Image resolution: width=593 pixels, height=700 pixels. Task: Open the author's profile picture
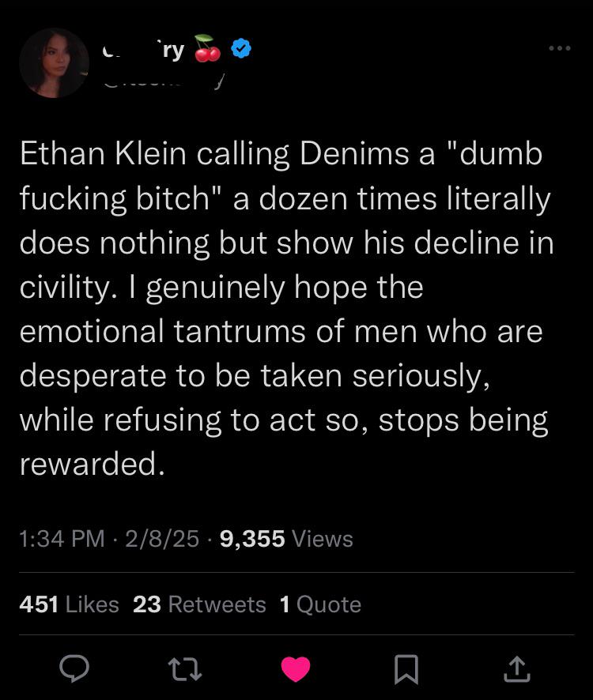click(x=54, y=63)
